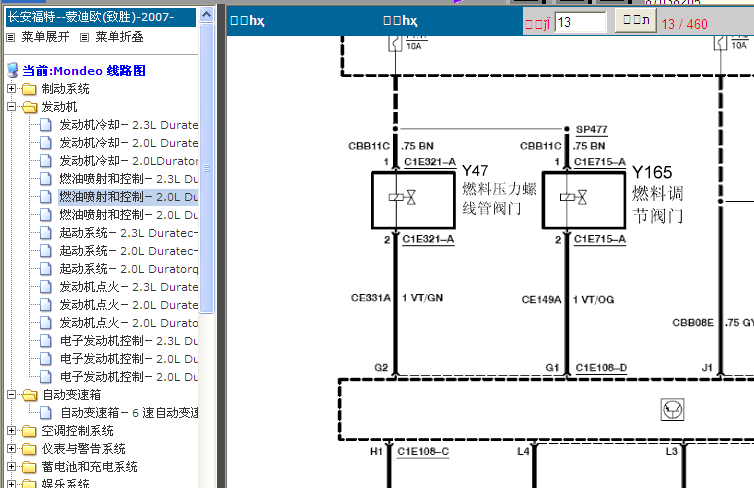Click the sidebar vertical scrollbar thumb
The height and width of the screenshot is (488, 754).
206,168
